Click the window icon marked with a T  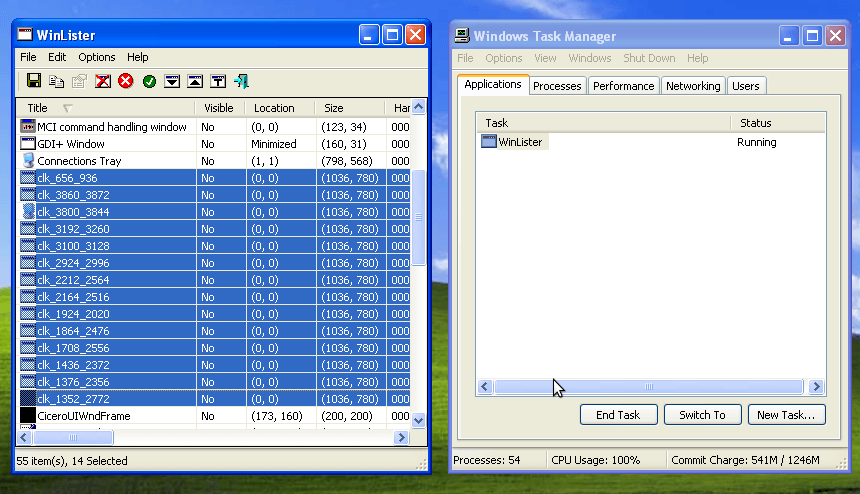pyautogui.click(x=218, y=81)
